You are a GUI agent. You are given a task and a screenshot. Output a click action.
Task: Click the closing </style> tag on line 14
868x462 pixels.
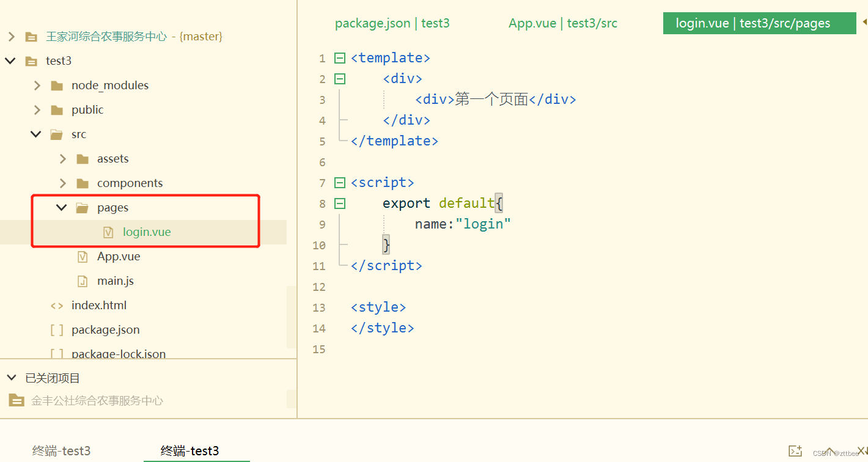383,328
